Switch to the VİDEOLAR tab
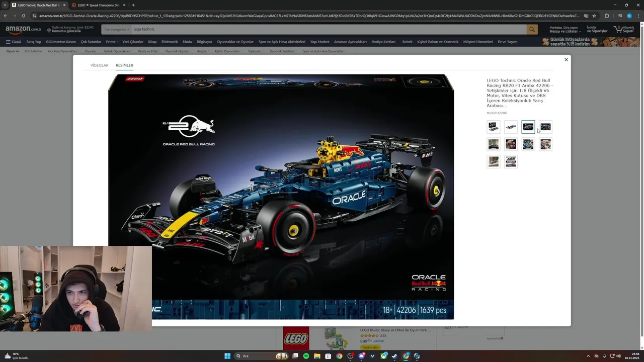Viewport: 644px width, 362px height. [99, 65]
